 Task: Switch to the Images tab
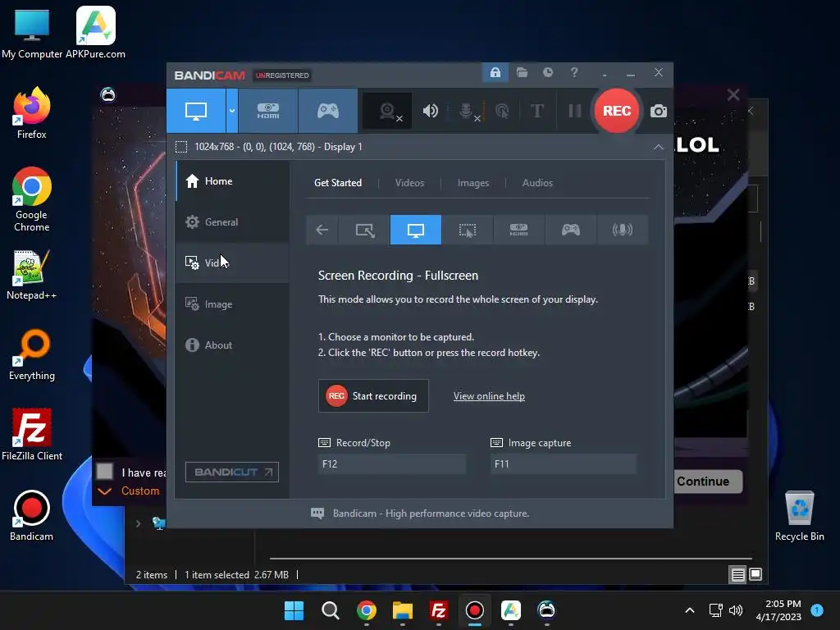click(x=473, y=183)
